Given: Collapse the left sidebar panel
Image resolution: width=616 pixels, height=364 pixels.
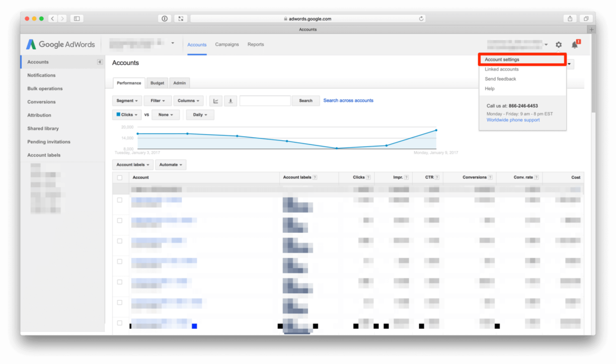Looking at the screenshot, I should click(x=100, y=62).
